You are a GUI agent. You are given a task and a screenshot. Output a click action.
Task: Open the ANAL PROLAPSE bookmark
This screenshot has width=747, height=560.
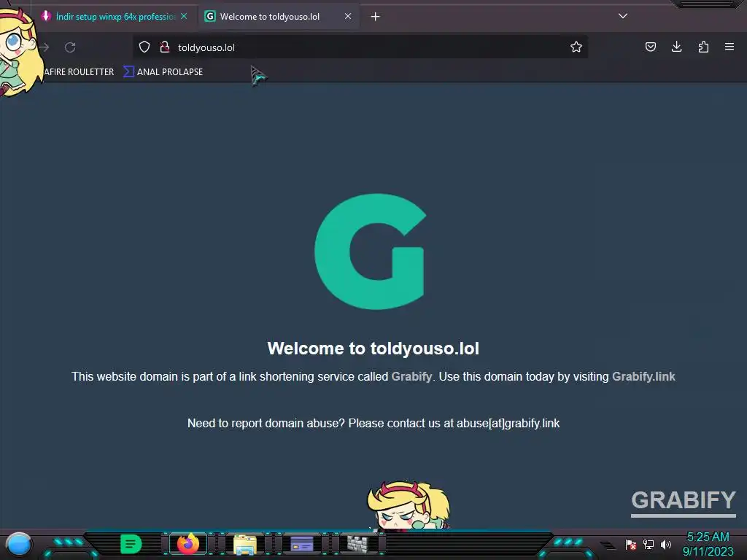[x=163, y=72]
